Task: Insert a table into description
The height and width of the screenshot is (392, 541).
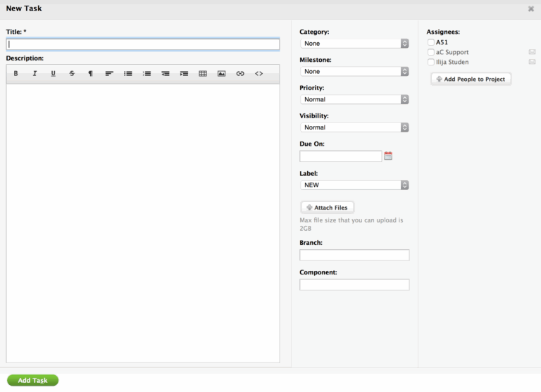Action: 203,73
